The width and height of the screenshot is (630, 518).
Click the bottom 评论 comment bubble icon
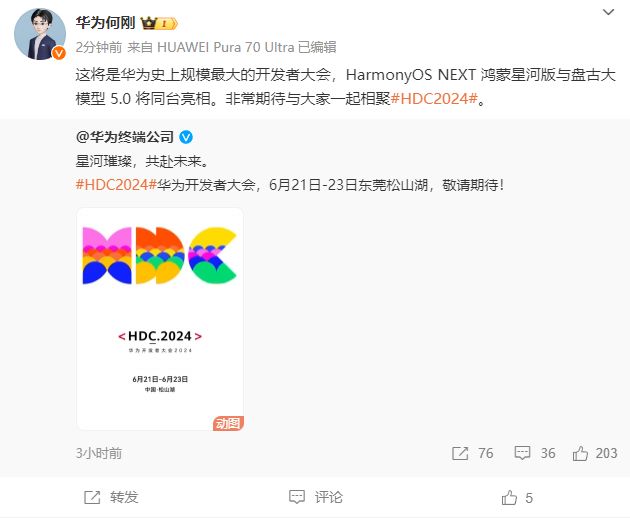point(297,497)
